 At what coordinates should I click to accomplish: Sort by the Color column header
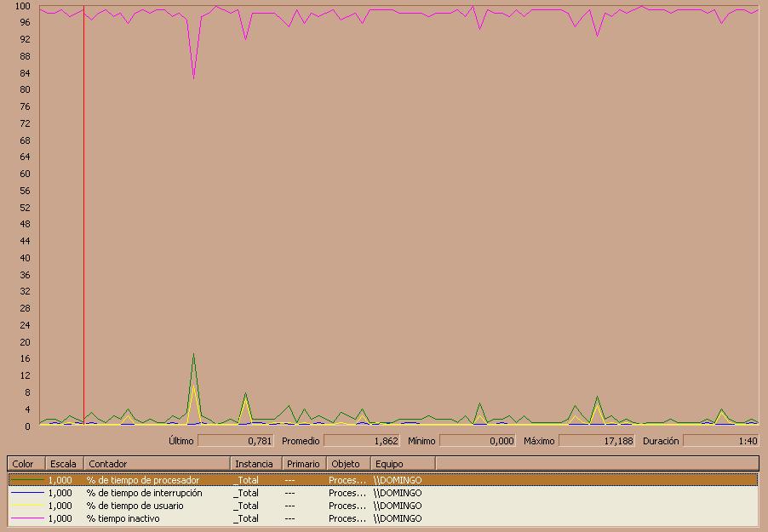(x=26, y=463)
